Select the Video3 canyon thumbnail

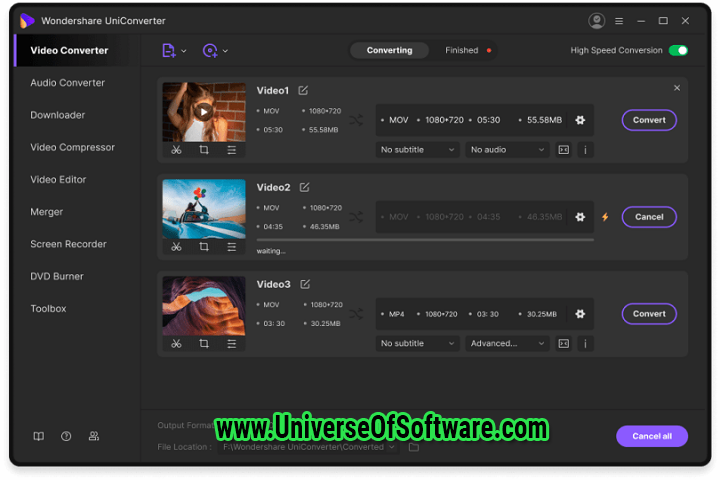pyautogui.click(x=204, y=306)
